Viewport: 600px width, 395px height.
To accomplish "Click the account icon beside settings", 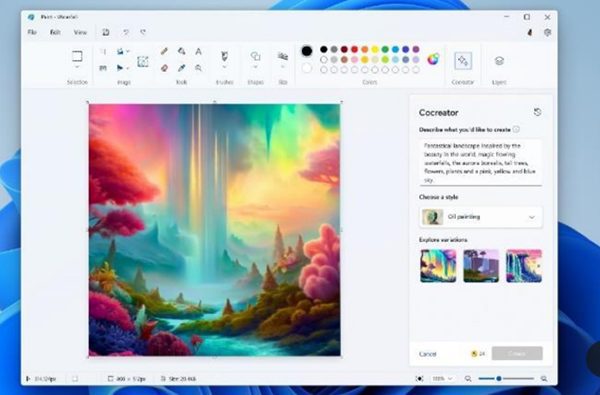I will point(530,33).
